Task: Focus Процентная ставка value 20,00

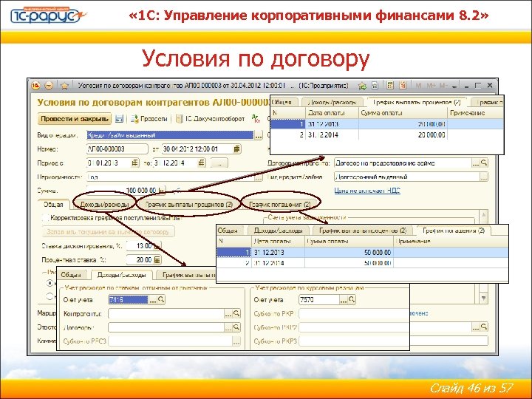Action: [140, 260]
